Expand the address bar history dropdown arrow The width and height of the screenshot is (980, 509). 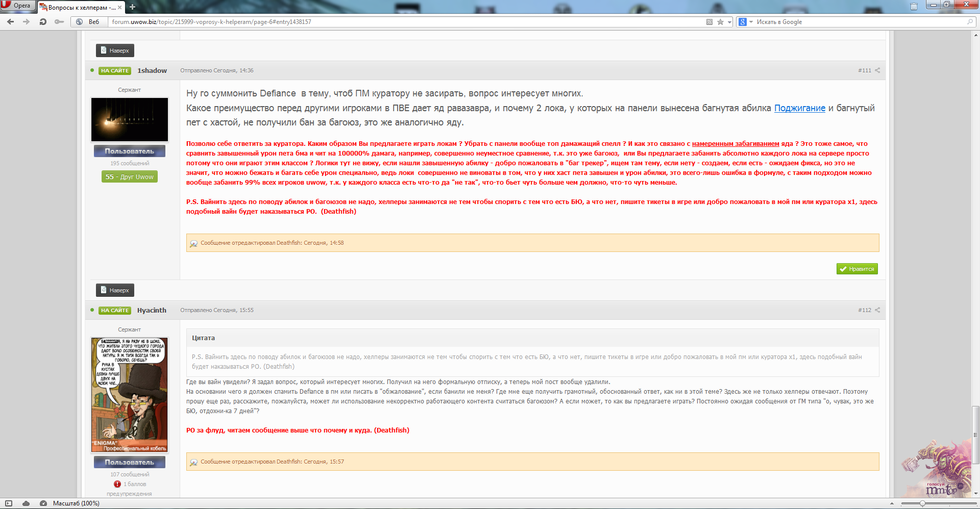729,22
